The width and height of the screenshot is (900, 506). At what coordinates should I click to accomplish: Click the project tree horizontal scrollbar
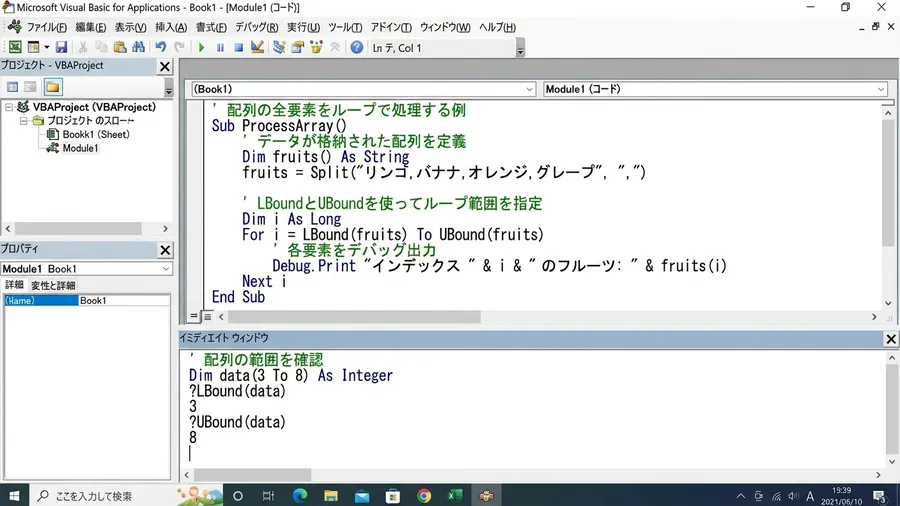(x=79, y=228)
